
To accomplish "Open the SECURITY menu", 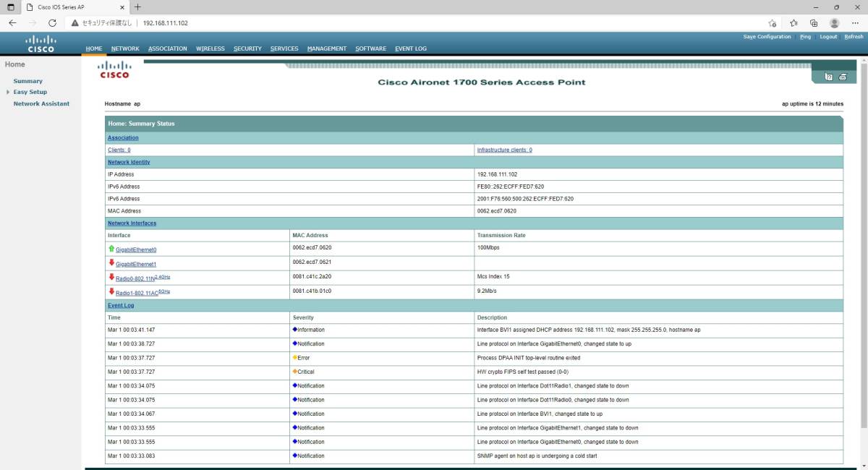I will click(x=247, y=48).
